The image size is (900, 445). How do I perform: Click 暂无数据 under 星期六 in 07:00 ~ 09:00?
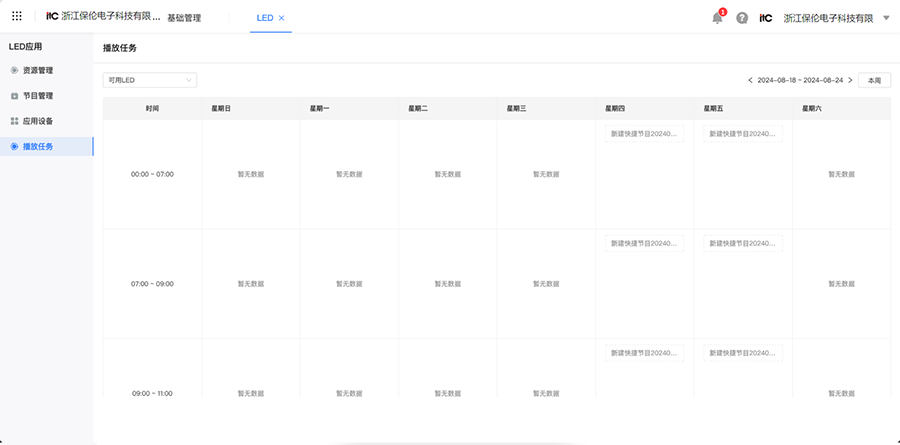coord(841,284)
